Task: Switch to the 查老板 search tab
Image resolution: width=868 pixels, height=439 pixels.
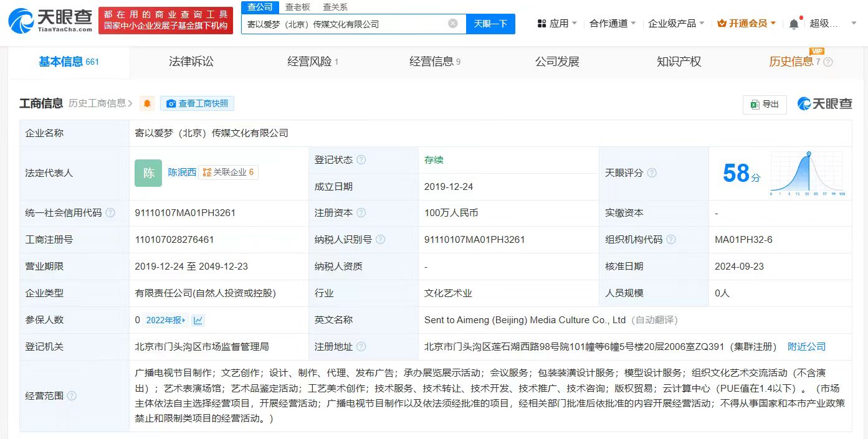Action: click(x=298, y=7)
